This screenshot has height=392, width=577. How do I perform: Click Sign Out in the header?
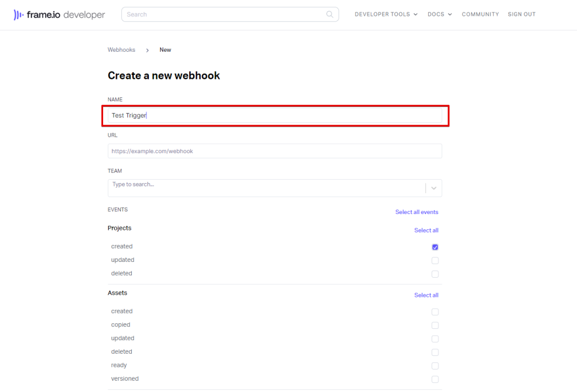(521, 15)
